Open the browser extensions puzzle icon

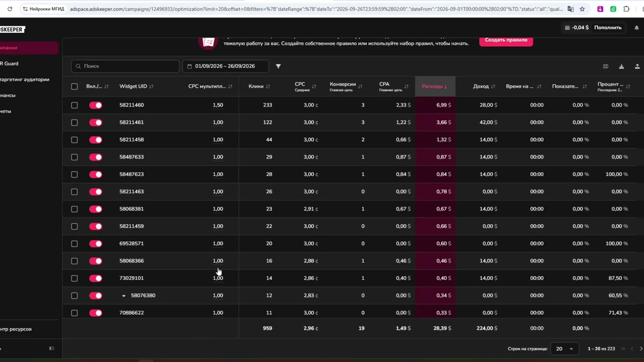626,9
